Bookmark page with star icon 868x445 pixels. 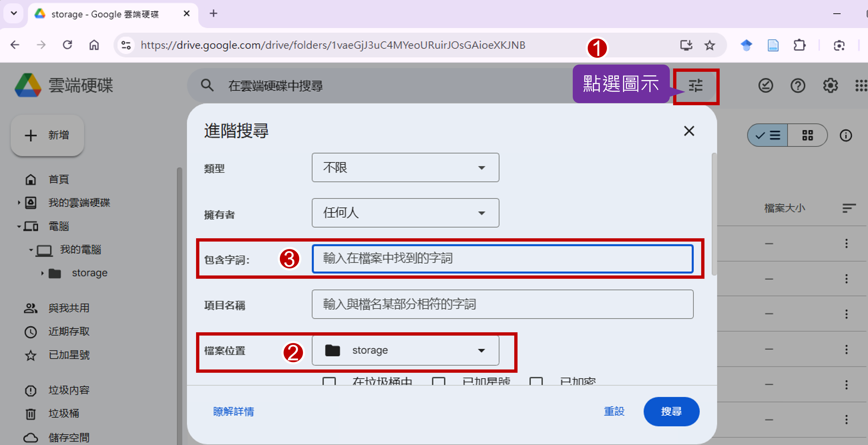(x=710, y=45)
